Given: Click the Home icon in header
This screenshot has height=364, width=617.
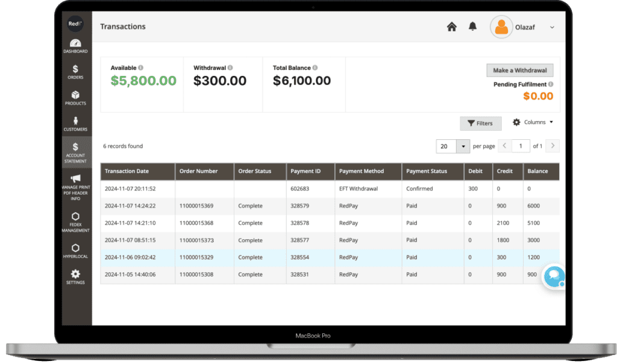Looking at the screenshot, I should 451,27.
